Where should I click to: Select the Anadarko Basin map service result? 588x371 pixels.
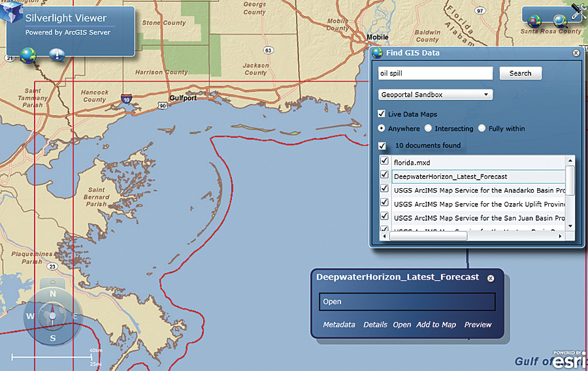coord(478,190)
